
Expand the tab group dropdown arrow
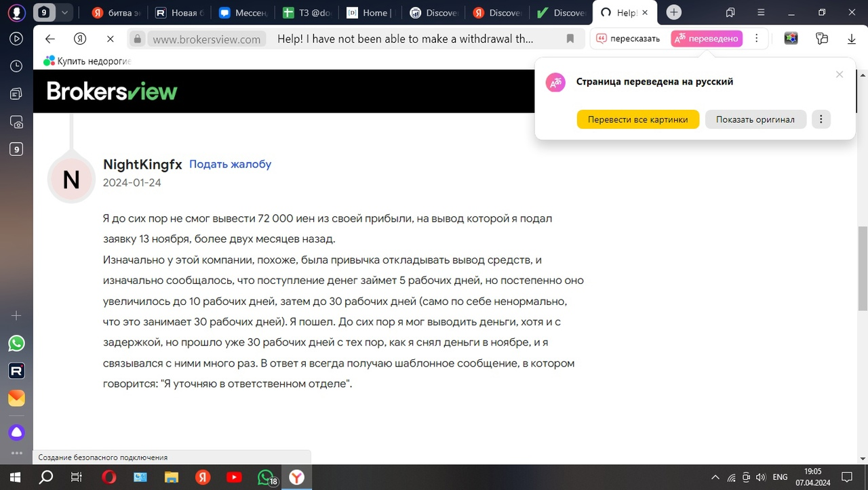point(64,12)
